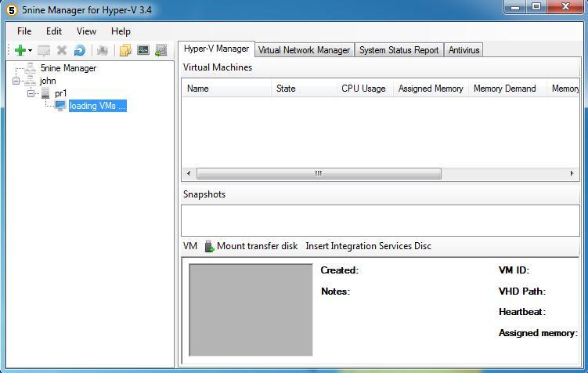Click the Assigned memory: label

coord(538,333)
